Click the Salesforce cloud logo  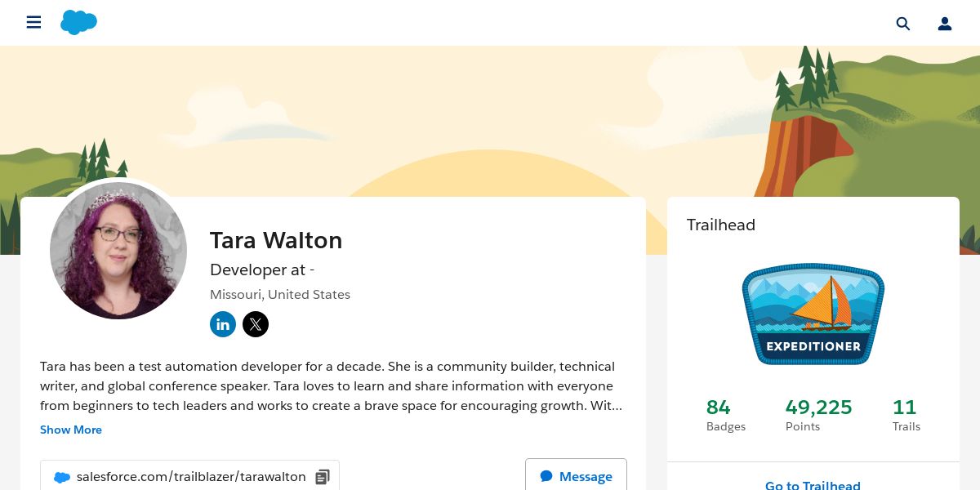[78, 23]
